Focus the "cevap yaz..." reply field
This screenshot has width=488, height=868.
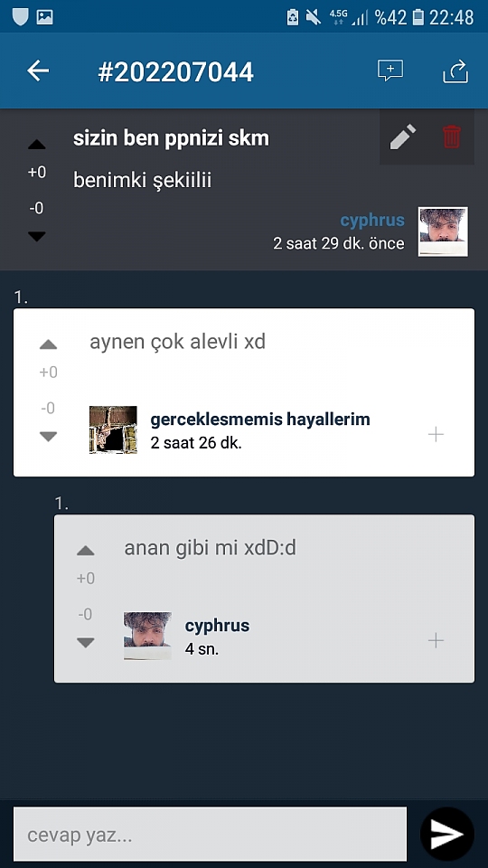click(211, 835)
